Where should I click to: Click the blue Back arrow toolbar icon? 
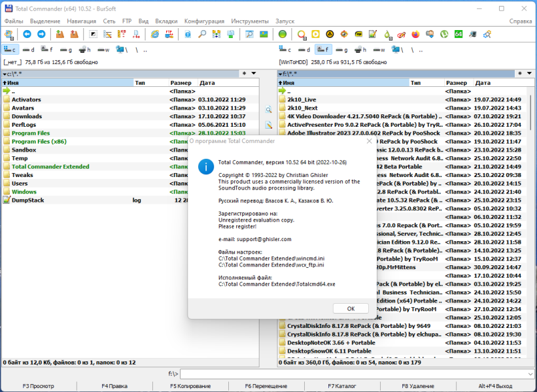27,34
